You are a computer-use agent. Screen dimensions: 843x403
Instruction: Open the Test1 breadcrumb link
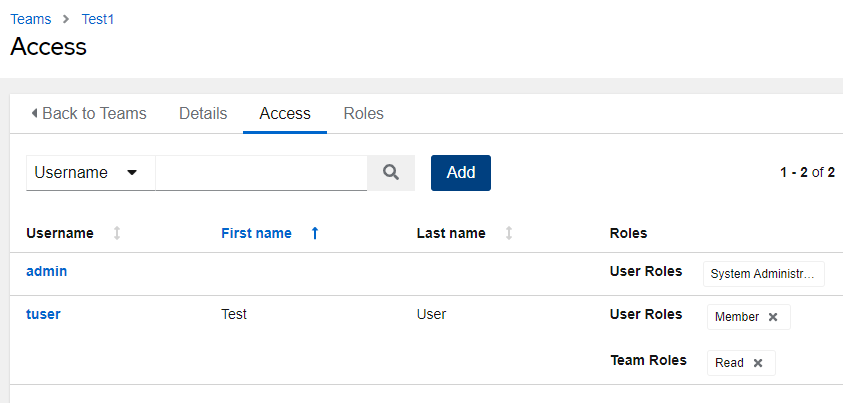click(x=98, y=19)
